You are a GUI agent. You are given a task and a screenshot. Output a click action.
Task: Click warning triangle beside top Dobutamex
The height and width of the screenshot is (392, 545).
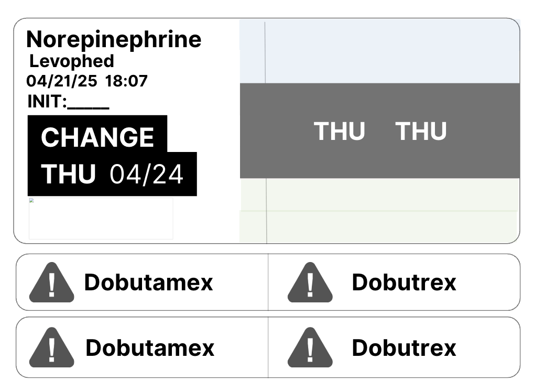point(51,282)
